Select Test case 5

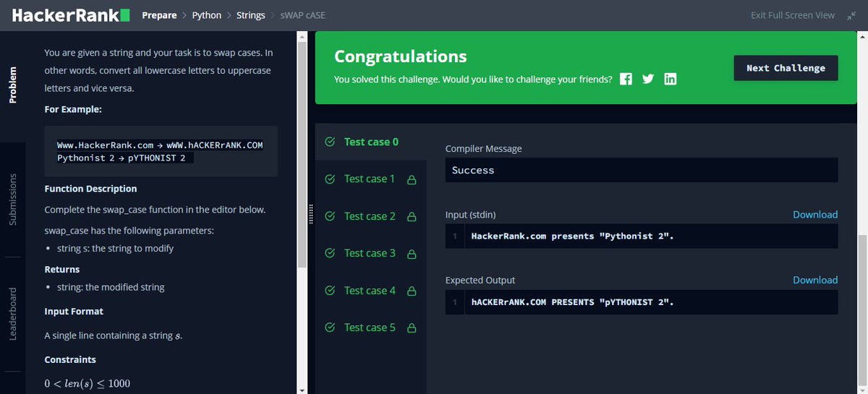370,327
